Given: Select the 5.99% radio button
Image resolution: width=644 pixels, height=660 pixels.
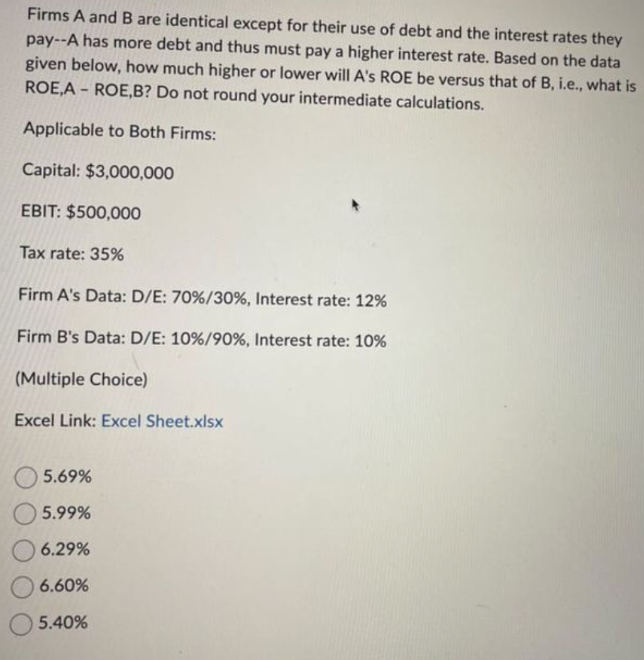Looking at the screenshot, I should 26,514.
